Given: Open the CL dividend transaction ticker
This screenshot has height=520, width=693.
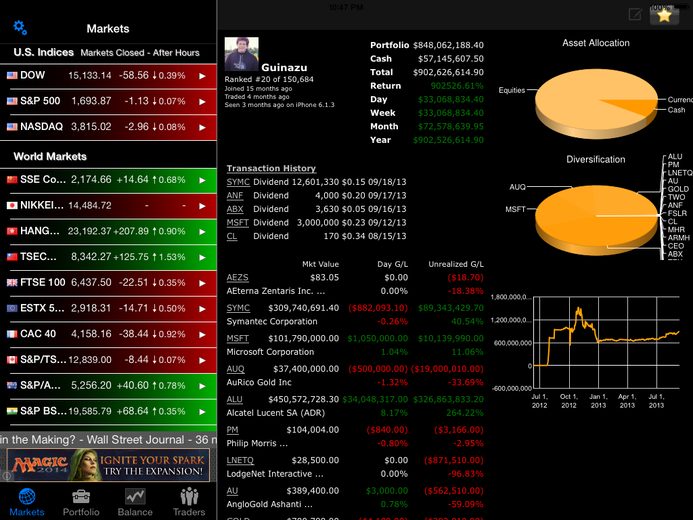Looking at the screenshot, I should (x=232, y=236).
